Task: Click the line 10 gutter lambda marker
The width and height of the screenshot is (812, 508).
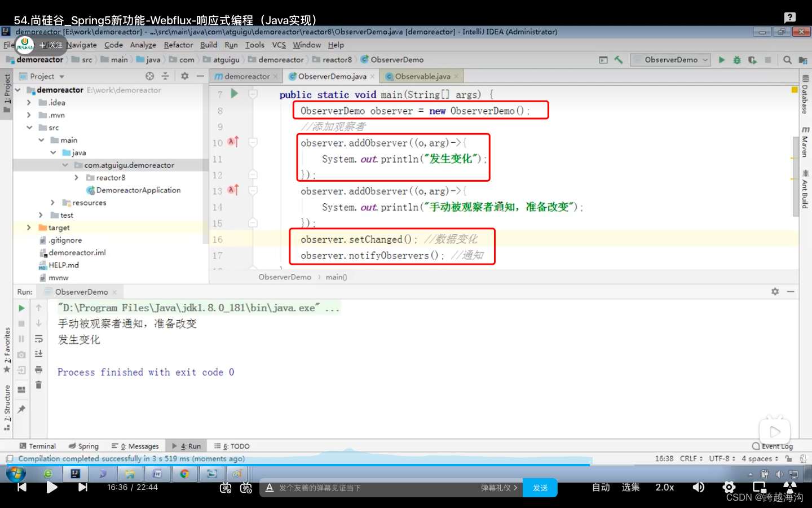Action: pos(233,142)
